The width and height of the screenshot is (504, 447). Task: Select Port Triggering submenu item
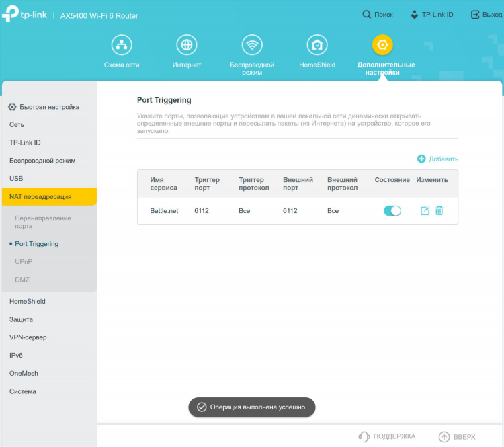coord(37,244)
